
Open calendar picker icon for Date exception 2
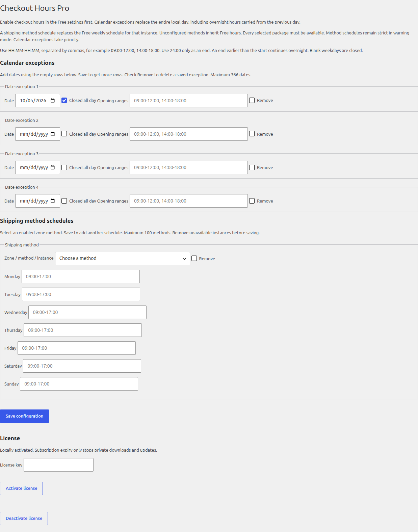coord(53,134)
